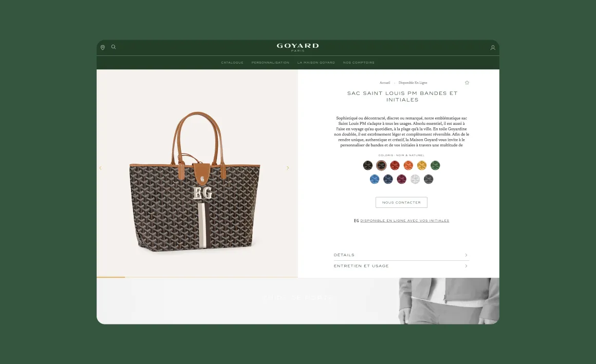Choose the green color swatch
596x364 pixels.
click(x=435, y=165)
